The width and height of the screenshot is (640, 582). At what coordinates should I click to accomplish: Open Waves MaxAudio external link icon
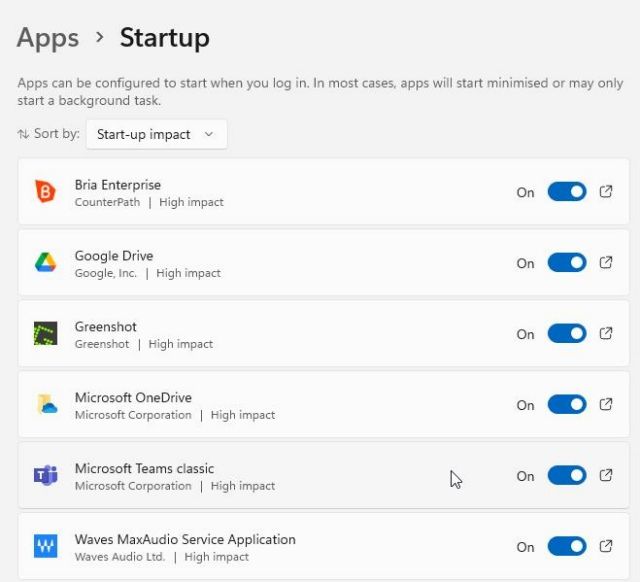[x=606, y=547]
